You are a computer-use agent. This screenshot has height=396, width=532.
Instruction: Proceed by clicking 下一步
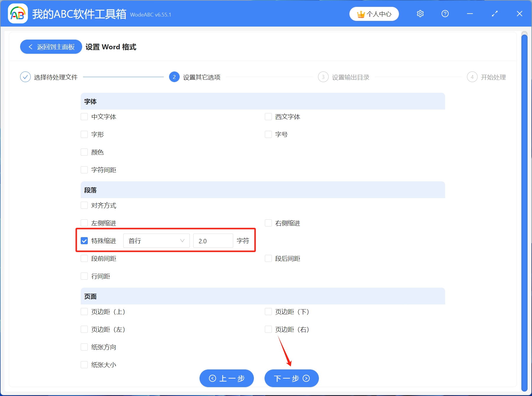pos(291,378)
